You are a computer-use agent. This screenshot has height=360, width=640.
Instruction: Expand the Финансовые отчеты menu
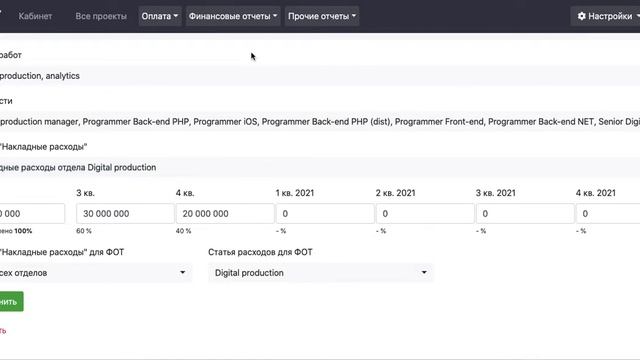click(233, 16)
